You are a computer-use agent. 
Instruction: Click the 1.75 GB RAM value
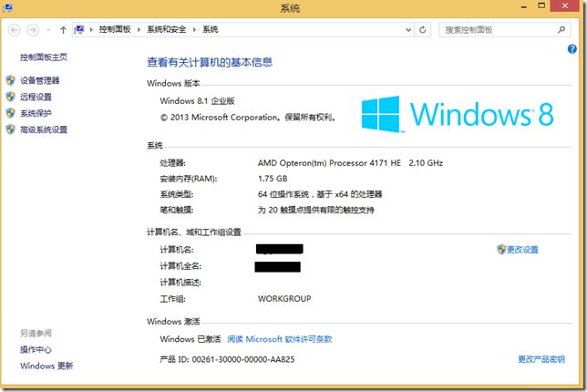click(x=273, y=179)
